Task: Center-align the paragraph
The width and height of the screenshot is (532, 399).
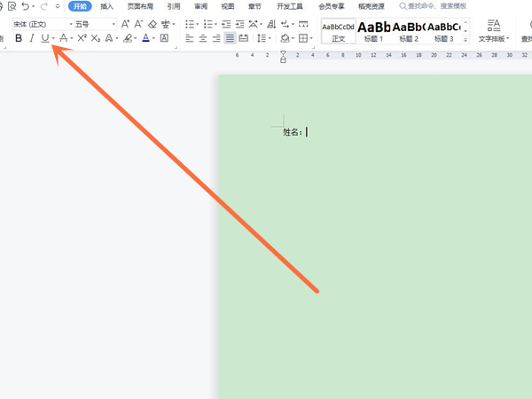Action: pos(203,39)
